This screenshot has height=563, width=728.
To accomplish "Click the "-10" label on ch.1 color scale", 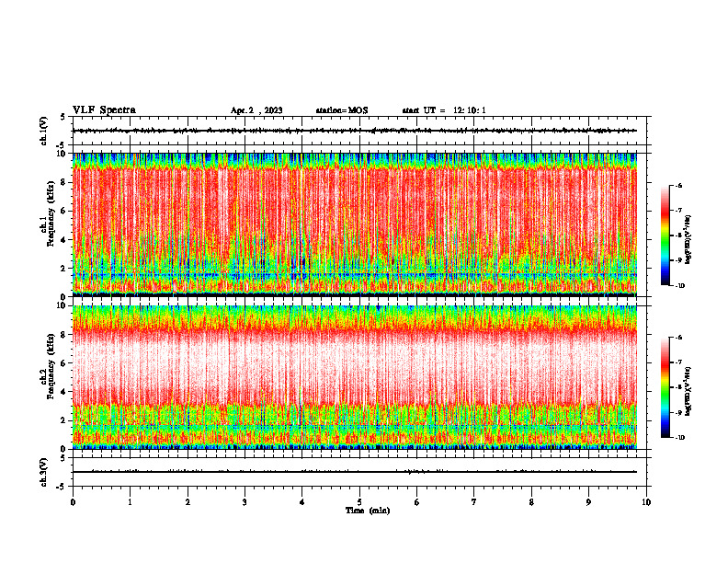I will (x=679, y=286).
